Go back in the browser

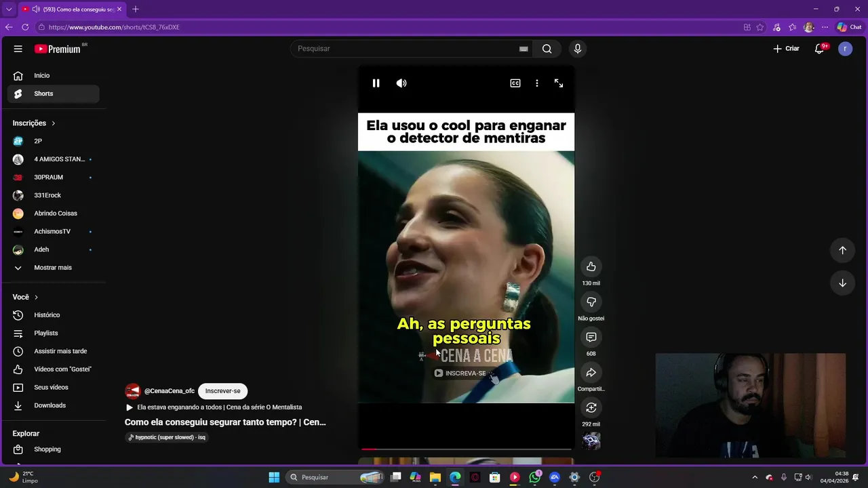click(x=9, y=27)
